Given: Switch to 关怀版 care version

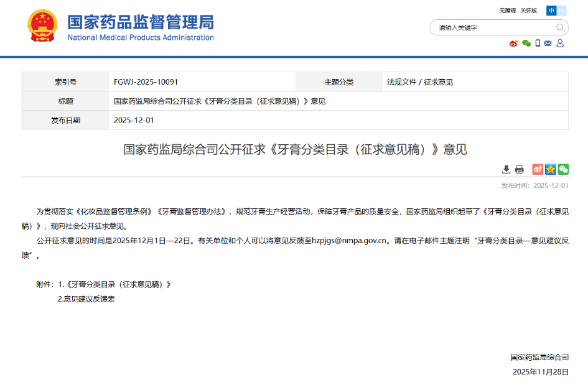Looking at the screenshot, I should tap(528, 11).
